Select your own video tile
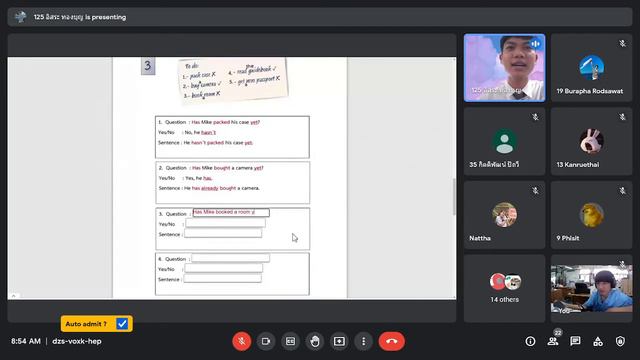Viewport: 640px width, 360px height. (x=591, y=289)
